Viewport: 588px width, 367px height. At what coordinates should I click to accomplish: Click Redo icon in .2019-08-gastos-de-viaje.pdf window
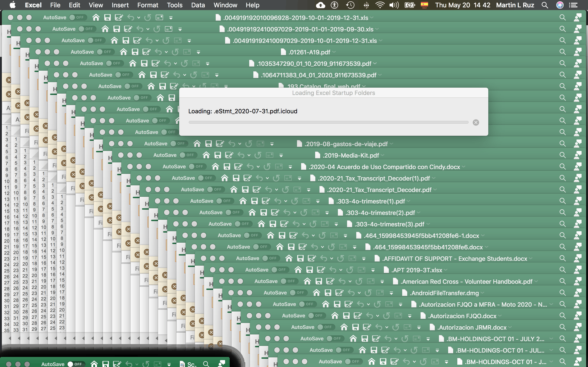tap(249, 144)
